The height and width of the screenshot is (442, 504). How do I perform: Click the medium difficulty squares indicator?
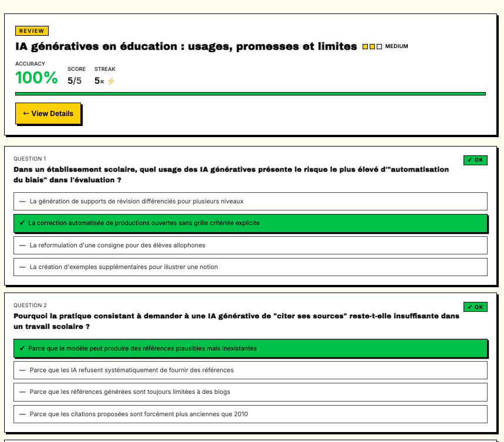coord(372,46)
